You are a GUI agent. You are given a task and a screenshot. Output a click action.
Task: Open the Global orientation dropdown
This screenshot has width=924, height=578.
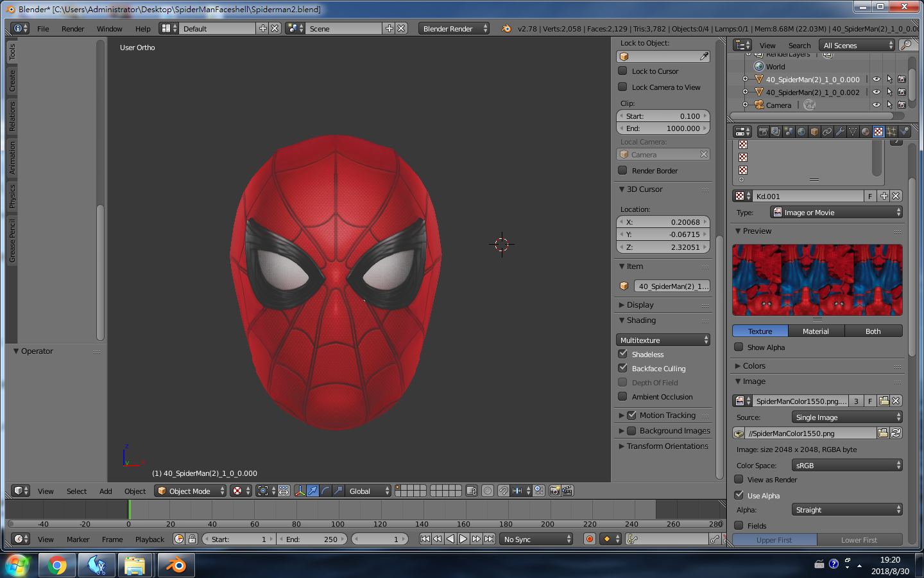click(368, 491)
